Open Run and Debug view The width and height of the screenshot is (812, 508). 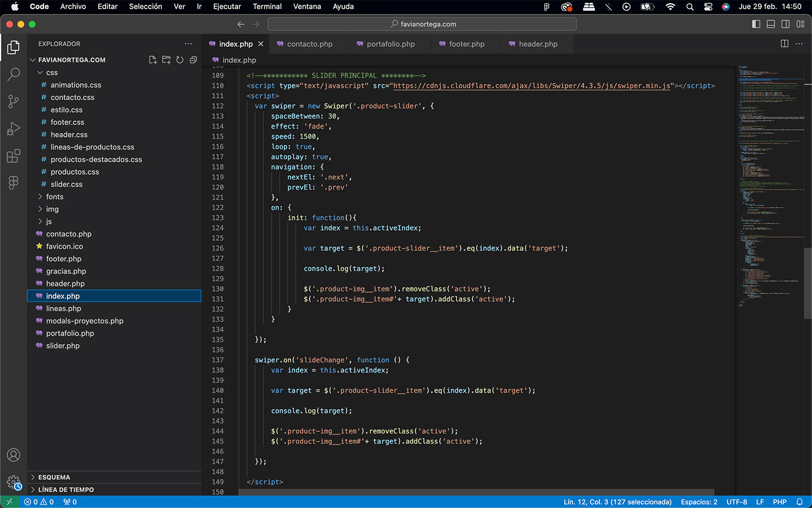(x=14, y=129)
